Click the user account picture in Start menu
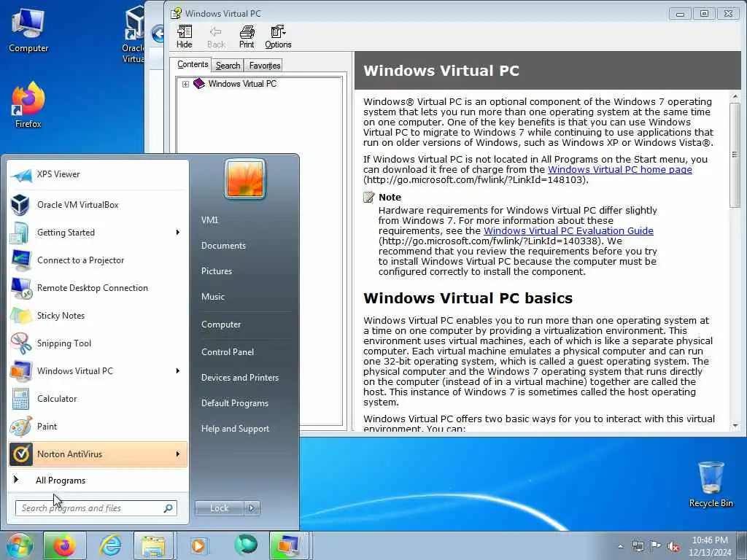The image size is (747, 560). (245, 179)
